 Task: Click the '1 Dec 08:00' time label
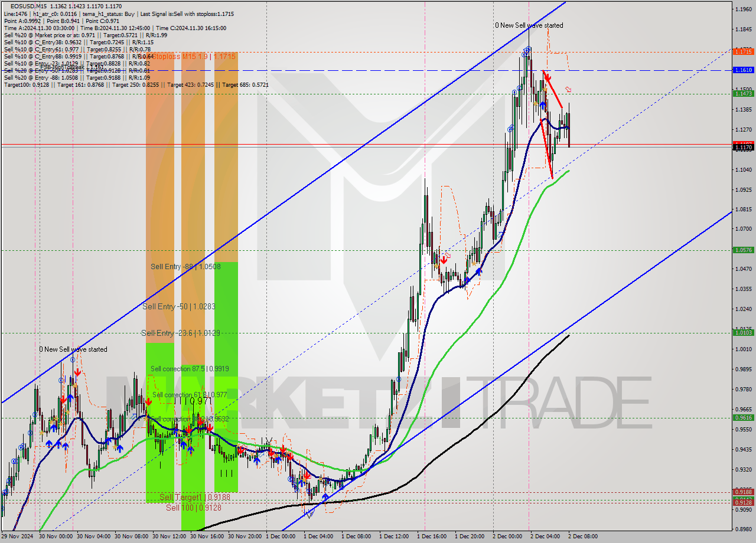point(356,537)
